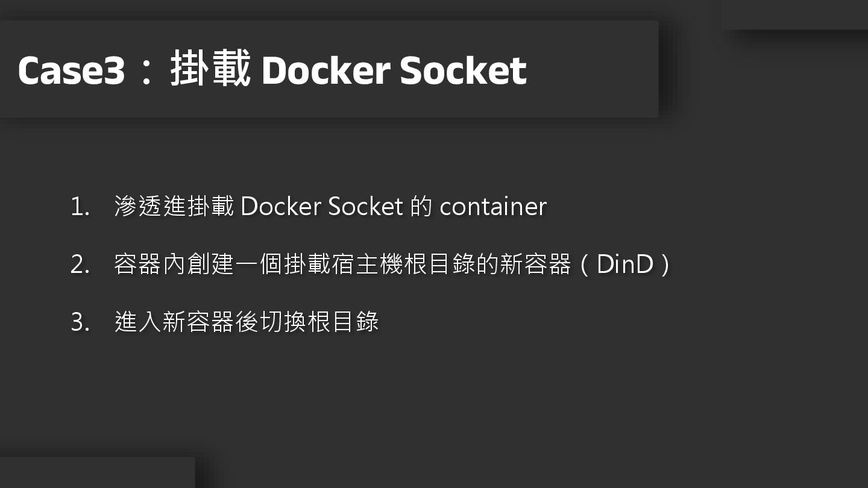Click the 'Case3' text in slide title
868x488 pixels.
pos(71,70)
